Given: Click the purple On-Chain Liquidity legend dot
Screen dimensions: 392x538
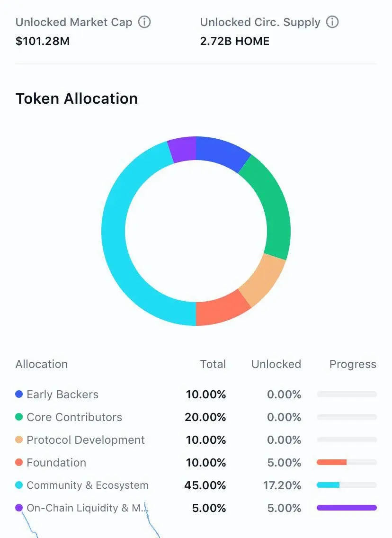Looking at the screenshot, I should [x=19, y=508].
